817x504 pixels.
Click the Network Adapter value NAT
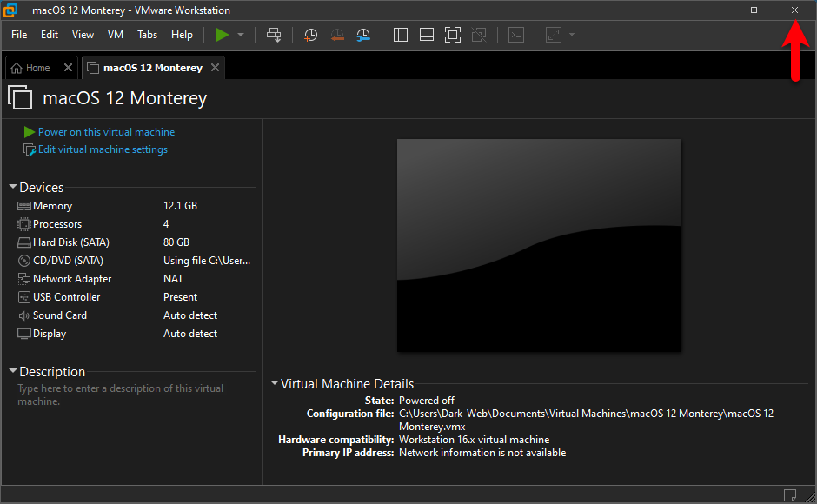point(173,279)
